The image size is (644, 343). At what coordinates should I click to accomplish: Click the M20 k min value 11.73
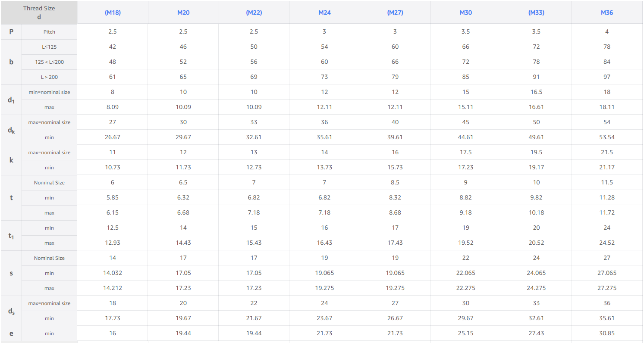pos(183,167)
